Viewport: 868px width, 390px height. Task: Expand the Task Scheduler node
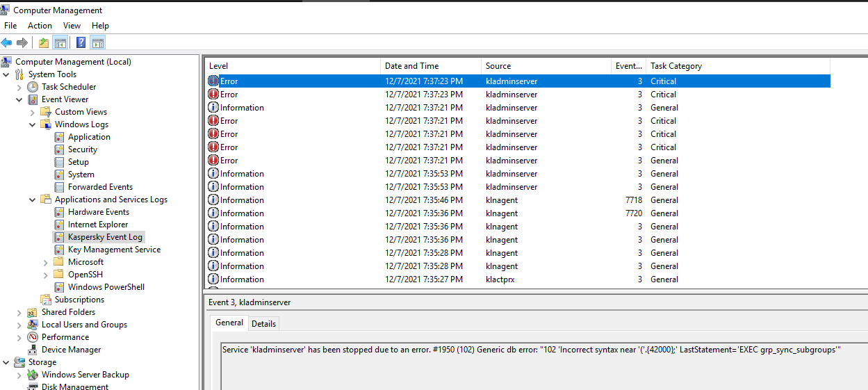[x=19, y=87]
